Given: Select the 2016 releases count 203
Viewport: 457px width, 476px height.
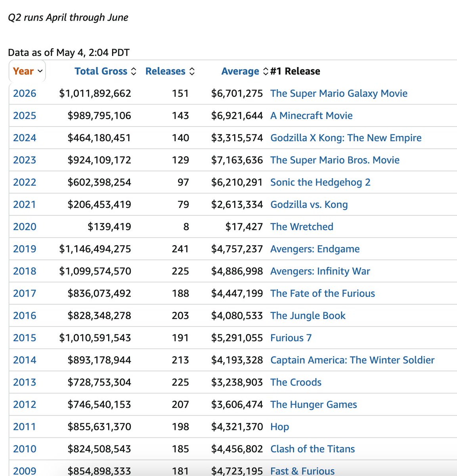Looking at the screenshot, I should (x=180, y=316).
